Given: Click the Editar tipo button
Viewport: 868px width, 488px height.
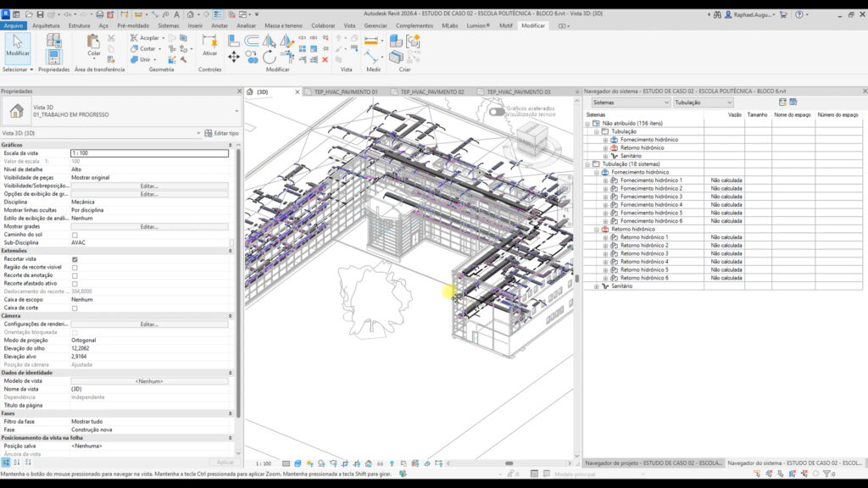Looking at the screenshot, I should pos(221,133).
